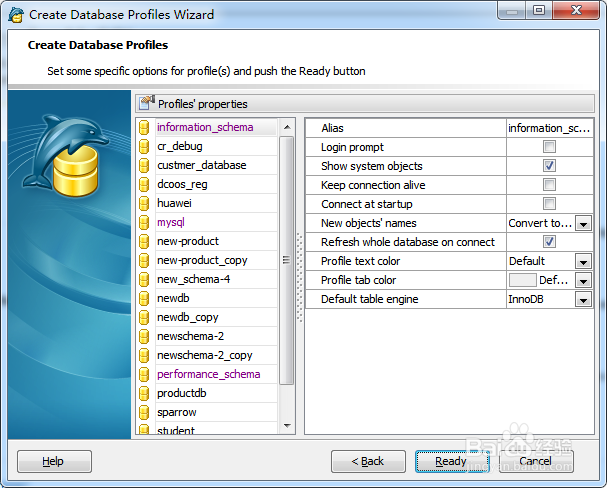Open the Profile text color dropdown

(583, 261)
